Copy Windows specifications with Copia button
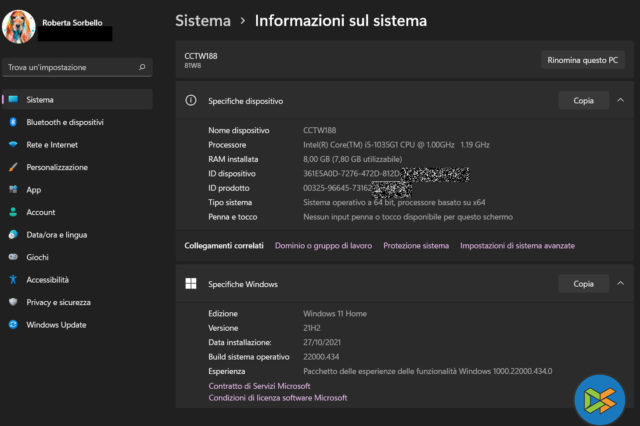The width and height of the screenshot is (640, 426). click(583, 284)
